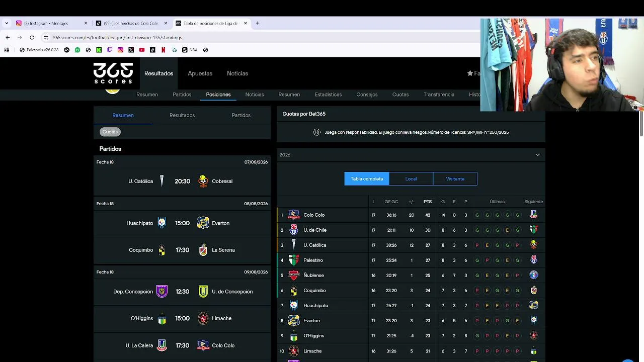
Task: Select the Estadísticas league tab
Action: 328,95
